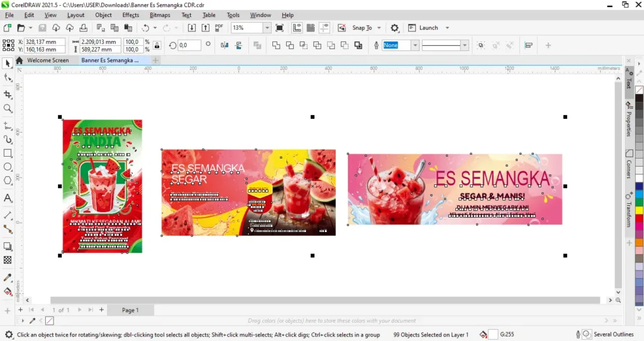This screenshot has width=644, height=341.
Task: Switch to the Welcome Screen tab
Action: click(x=48, y=60)
